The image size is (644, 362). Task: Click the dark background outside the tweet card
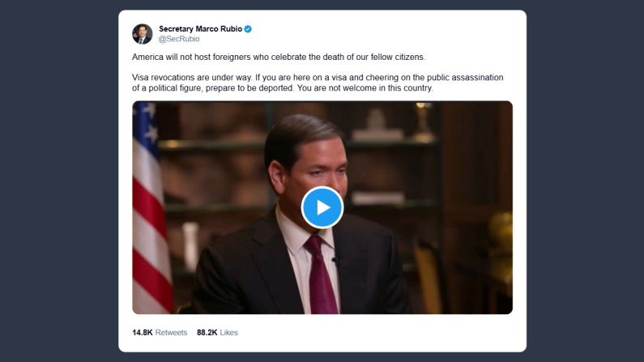coord(57,178)
